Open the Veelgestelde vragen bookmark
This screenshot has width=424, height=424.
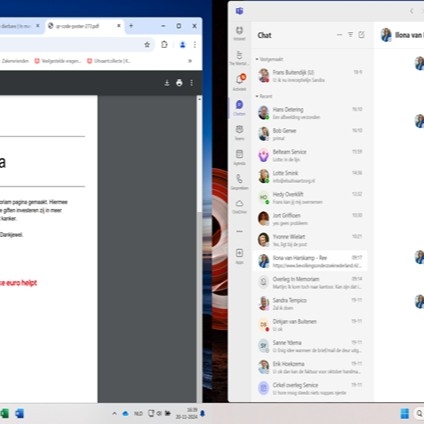click(58, 61)
